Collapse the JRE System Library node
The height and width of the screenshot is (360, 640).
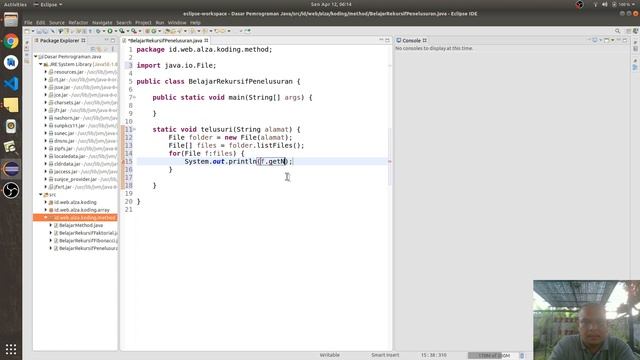point(41,64)
